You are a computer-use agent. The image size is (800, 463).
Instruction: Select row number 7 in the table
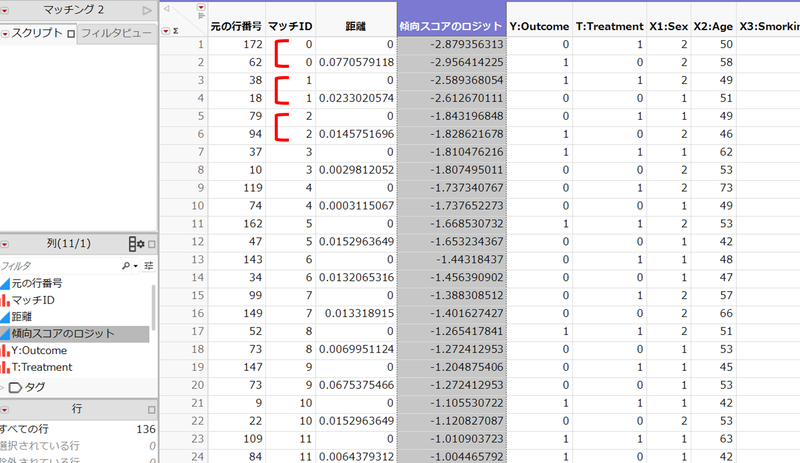pyautogui.click(x=184, y=152)
